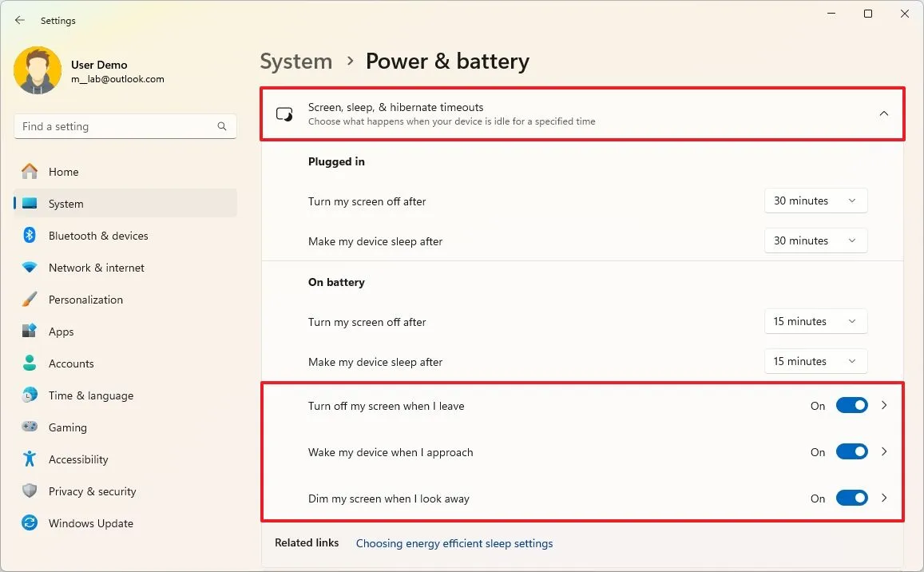This screenshot has width=924, height=572.
Task: Click the Accessibility figure icon
Action: click(30, 459)
